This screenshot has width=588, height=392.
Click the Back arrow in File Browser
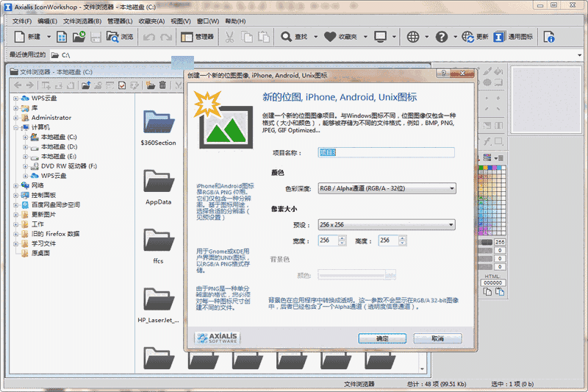(x=18, y=85)
